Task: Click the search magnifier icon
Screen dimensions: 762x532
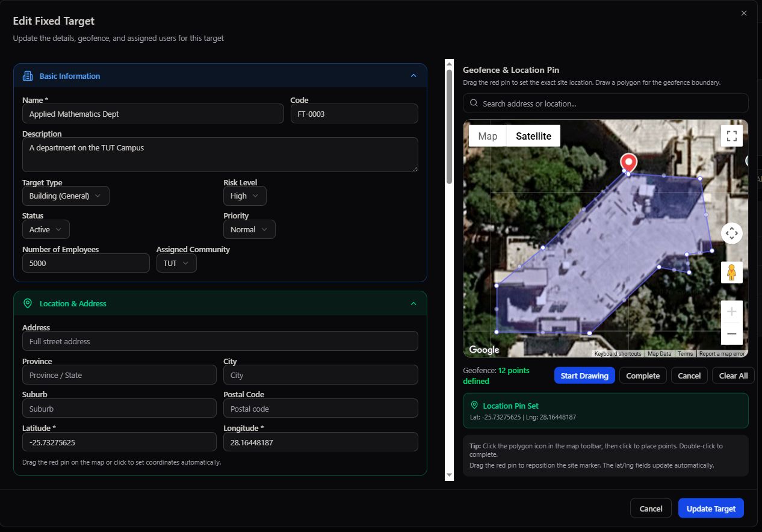Action: coord(474,104)
